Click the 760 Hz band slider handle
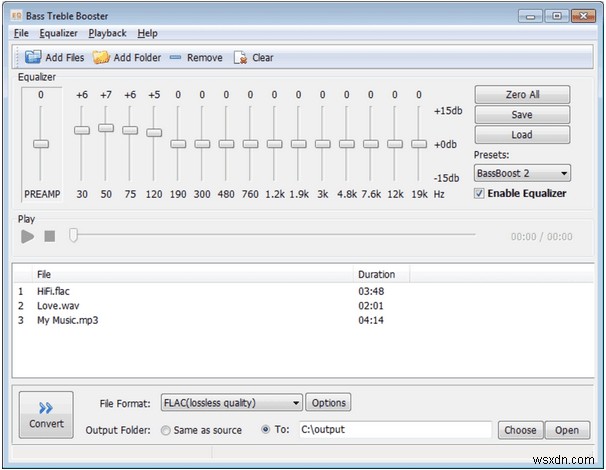Viewport: 606px width, 470px height. pyautogui.click(x=250, y=144)
